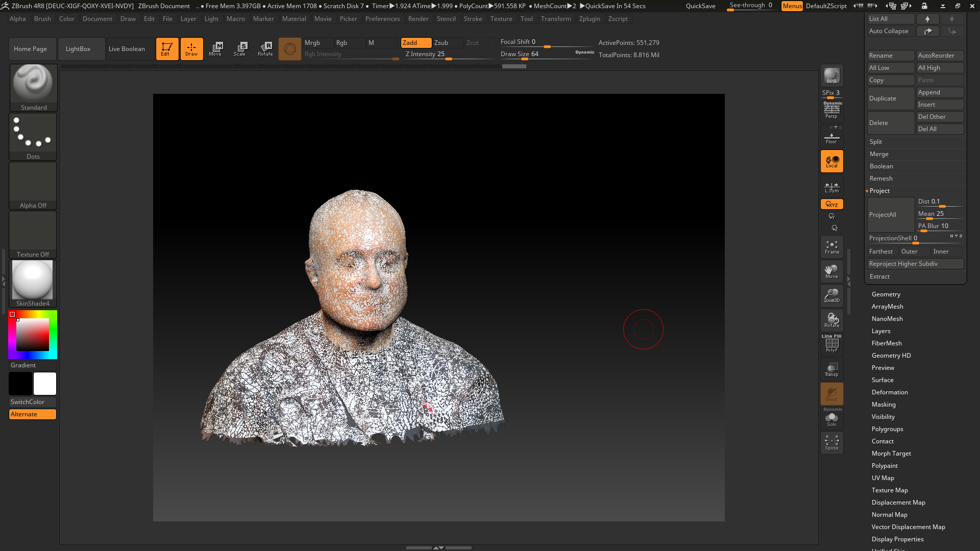Screen dimensions: 980x551
Task: Click the Append subtool button
Action: (940, 92)
